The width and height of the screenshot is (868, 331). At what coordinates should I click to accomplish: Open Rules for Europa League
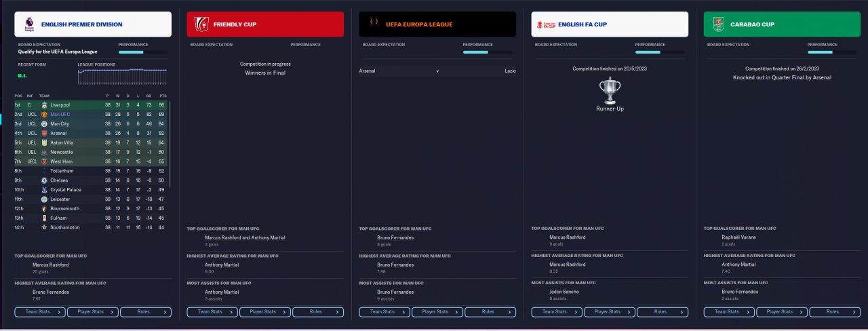(490, 312)
